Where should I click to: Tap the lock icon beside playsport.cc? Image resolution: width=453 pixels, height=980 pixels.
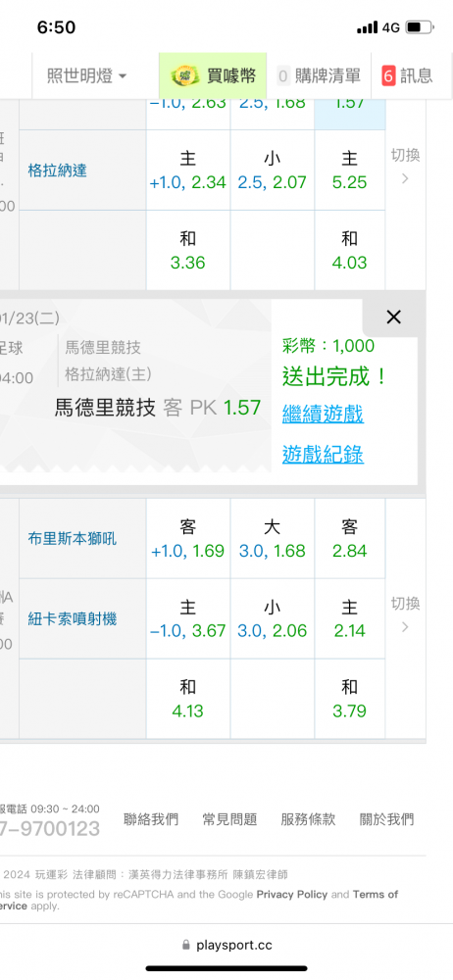[x=185, y=945]
